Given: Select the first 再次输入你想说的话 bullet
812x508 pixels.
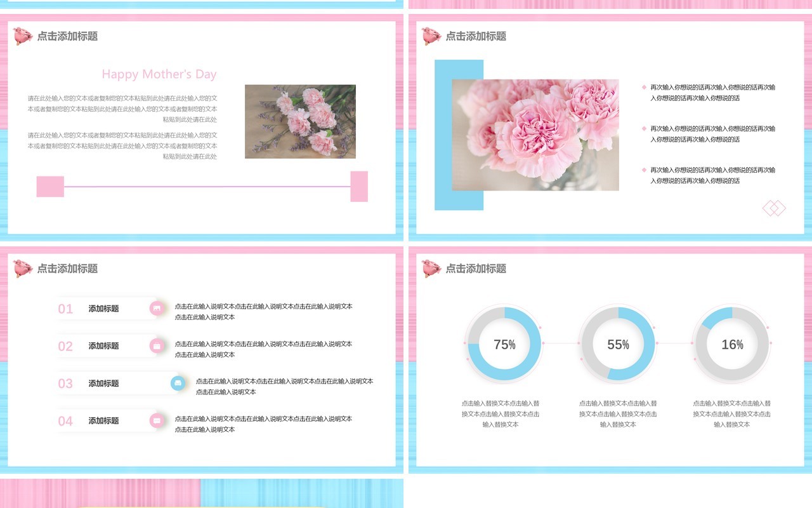Looking at the screenshot, I should 712,93.
